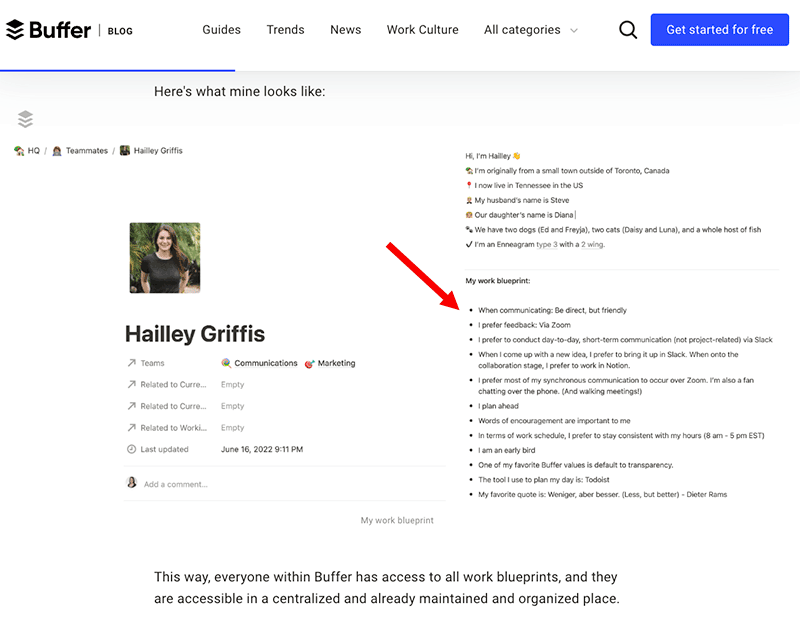The image size is (800, 618).
Task: Click the Hailley Griffis page title
Action: click(x=195, y=334)
